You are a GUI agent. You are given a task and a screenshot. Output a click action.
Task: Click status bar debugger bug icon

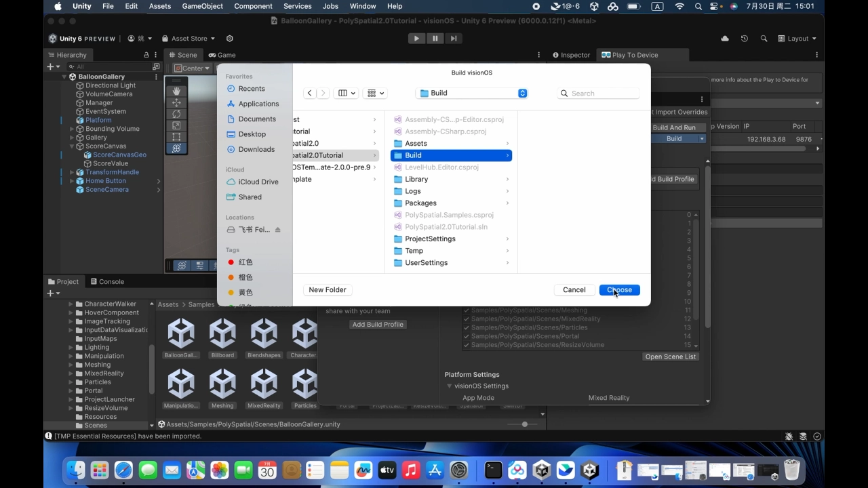789,436
